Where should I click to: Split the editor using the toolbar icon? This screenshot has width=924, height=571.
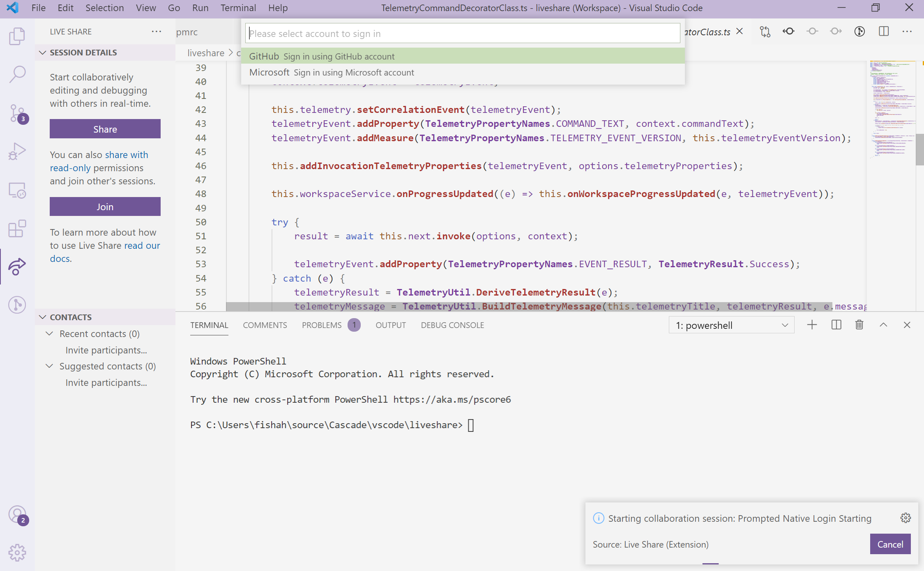click(x=884, y=31)
